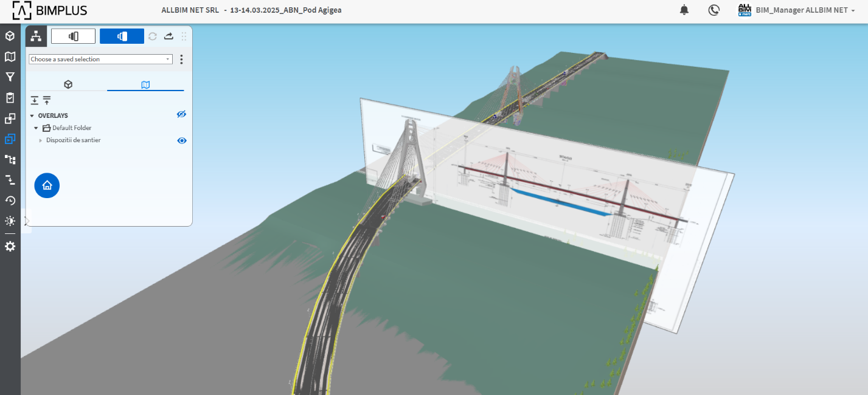The image size is (868, 395).
Task: Click the blue home view button
Action: tap(47, 185)
